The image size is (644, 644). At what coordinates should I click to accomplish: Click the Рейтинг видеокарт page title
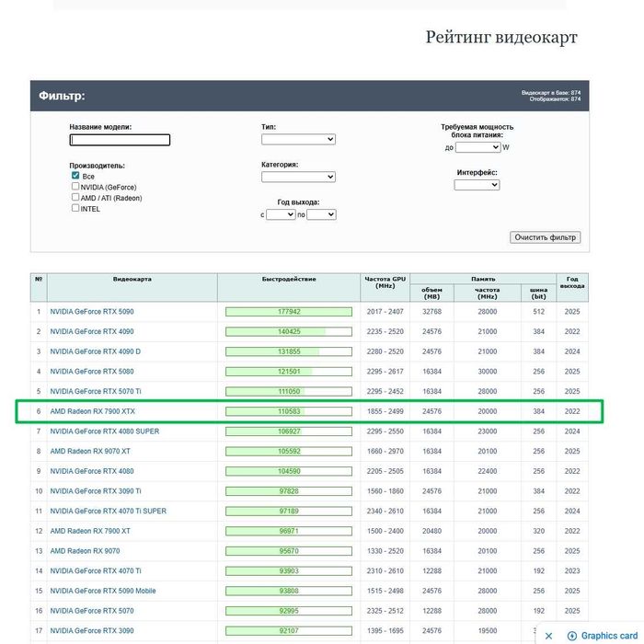point(501,38)
